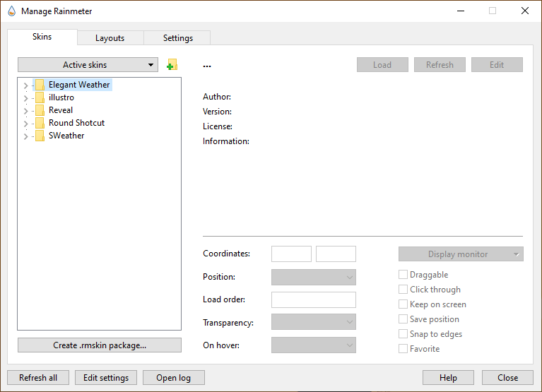Click the Reveal folder icon
The height and width of the screenshot is (392, 542).
point(40,110)
